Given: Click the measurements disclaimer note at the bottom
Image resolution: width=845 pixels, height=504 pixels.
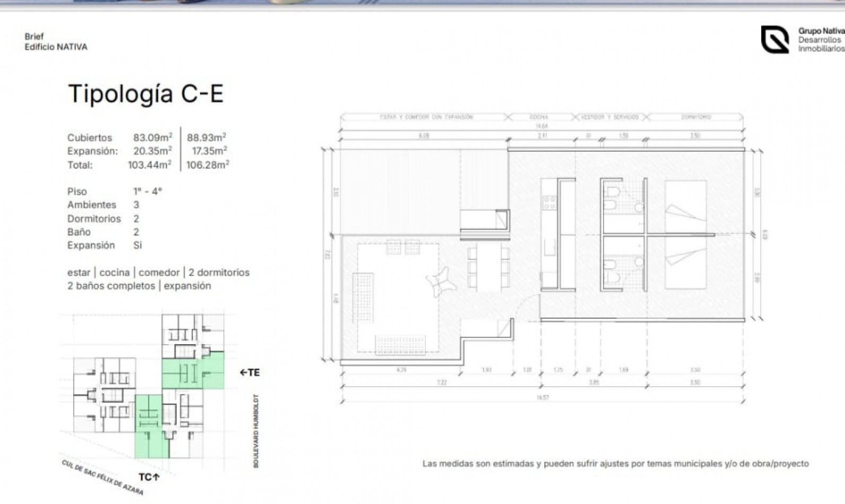Looking at the screenshot, I should [615, 464].
